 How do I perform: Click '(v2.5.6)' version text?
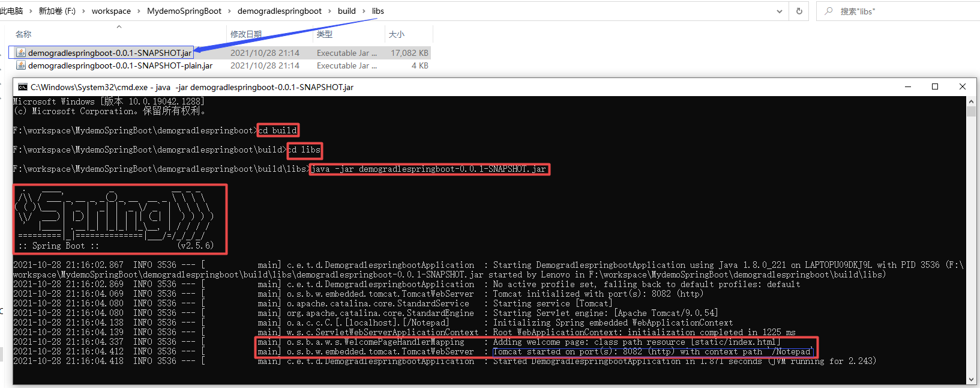tap(196, 246)
